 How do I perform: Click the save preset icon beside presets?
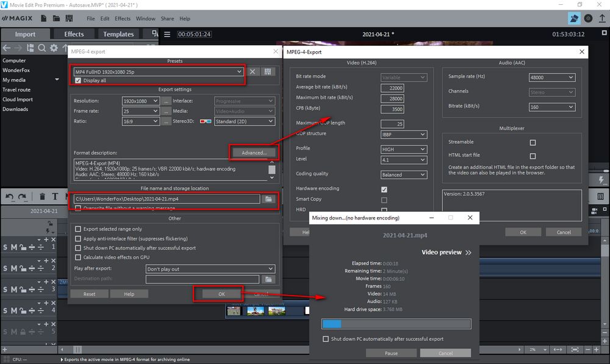click(x=267, y=71)
